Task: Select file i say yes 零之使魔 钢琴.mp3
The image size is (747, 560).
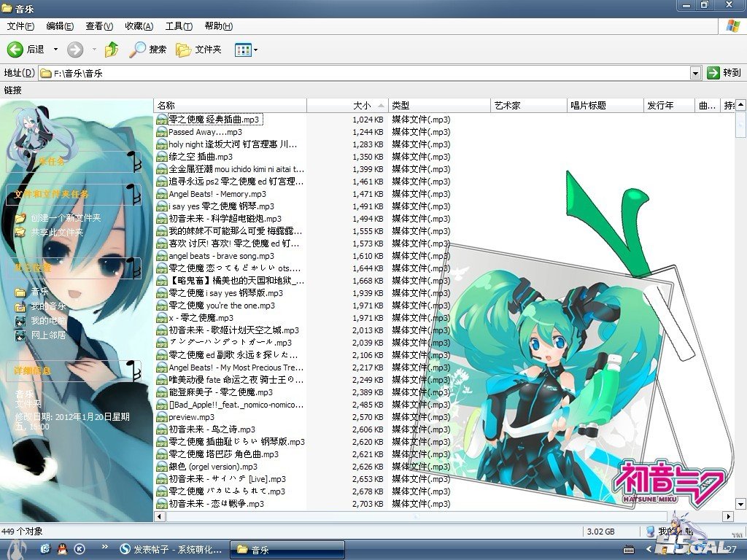Action: point(222,206)
